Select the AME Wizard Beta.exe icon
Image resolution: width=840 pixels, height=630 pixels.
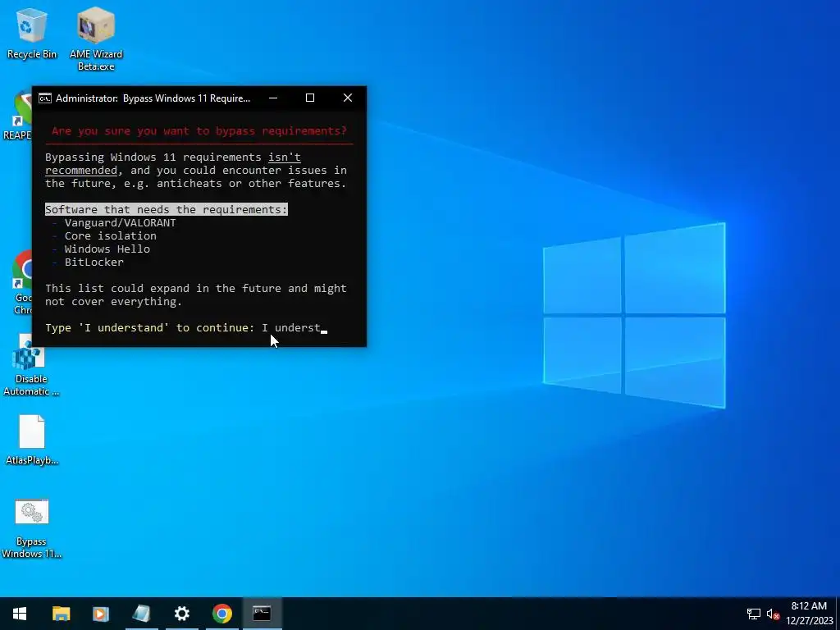click(x=96, y=39)
